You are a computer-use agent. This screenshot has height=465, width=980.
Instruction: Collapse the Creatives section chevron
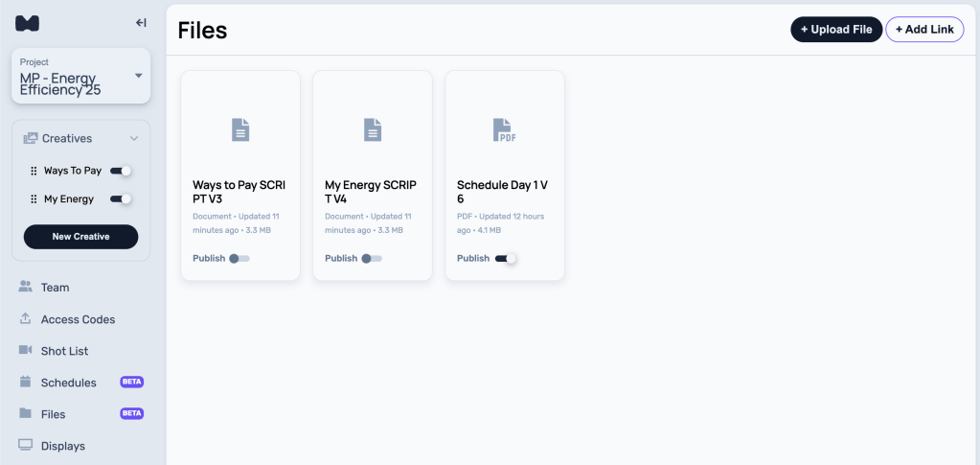(134, 139)
